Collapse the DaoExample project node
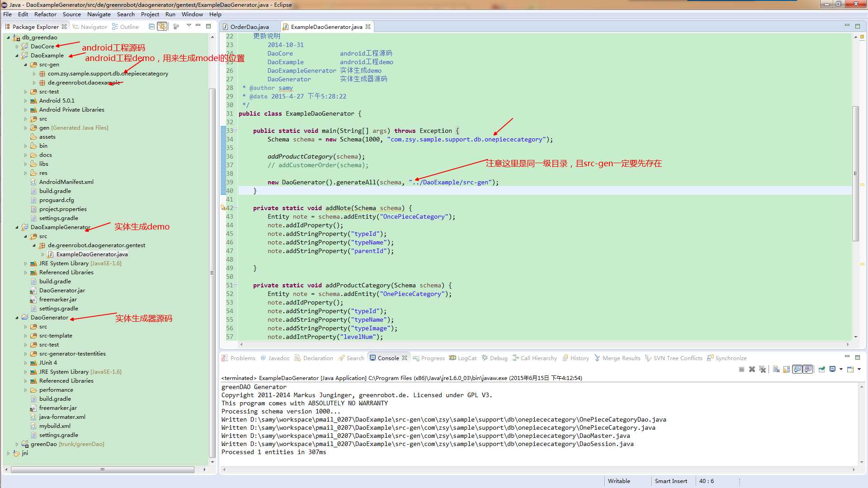Image resolution: width=868 pixels, height=488 pixels. click(x=17, y=56)
